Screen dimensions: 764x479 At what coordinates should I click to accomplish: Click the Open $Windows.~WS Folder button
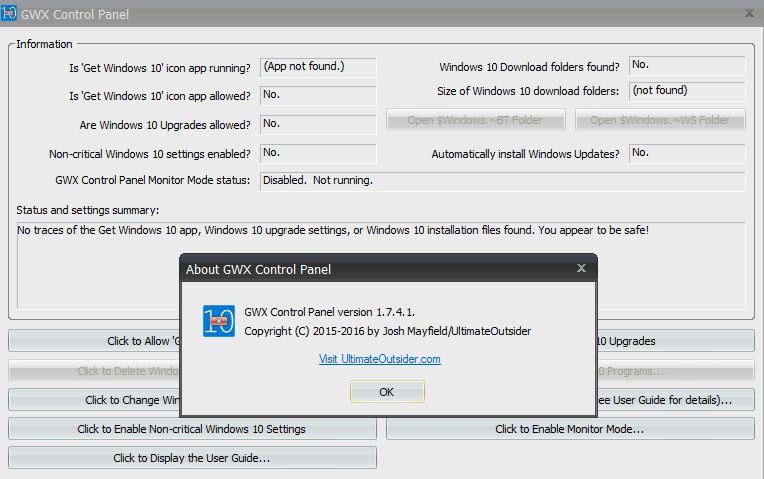(x=660, y=120)
